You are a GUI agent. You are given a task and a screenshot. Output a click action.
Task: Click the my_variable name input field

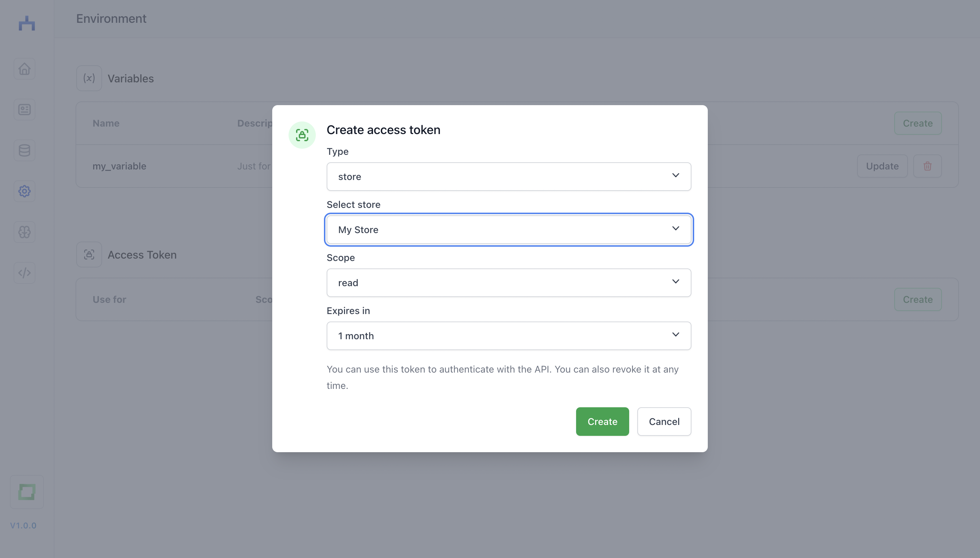[119, 166]
